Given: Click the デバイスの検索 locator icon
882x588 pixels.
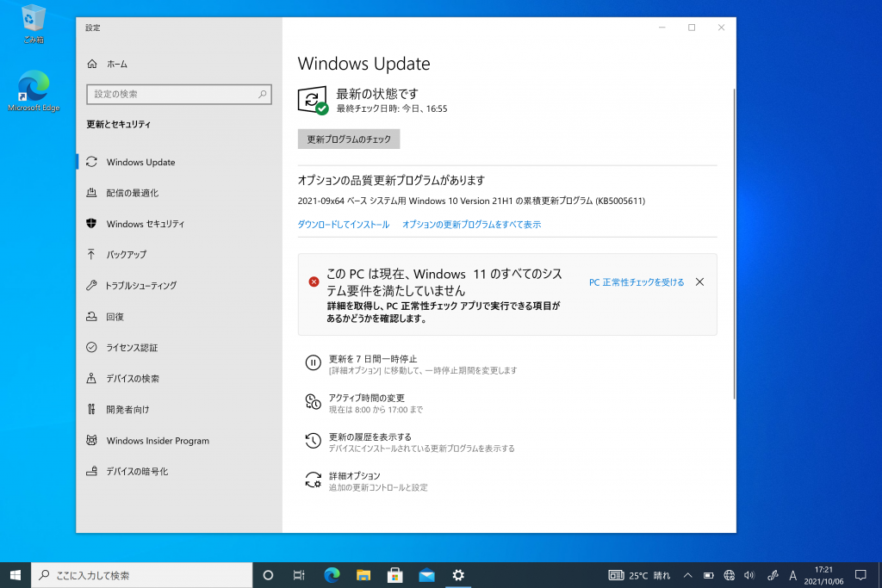Looking at the screenshot, I should pos(91,378).
